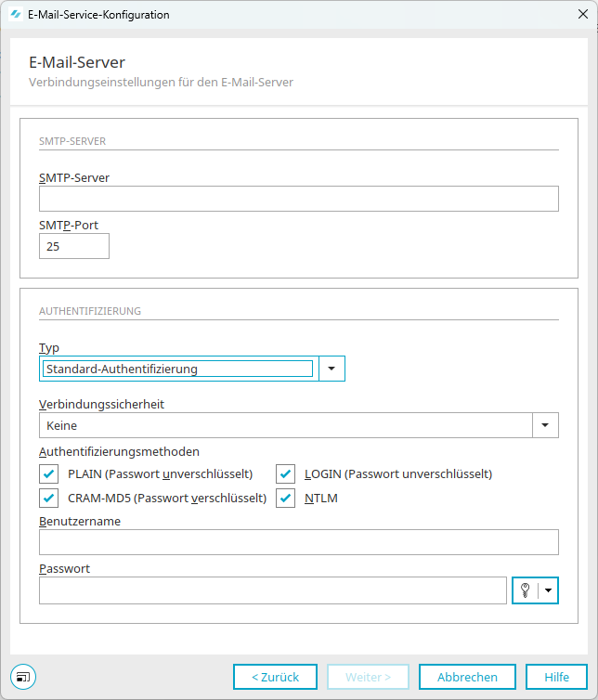The height and width of the screenshot is (700, 598).
Task: Open the password button dropdown arrow
Action: pyautogui.click(x=548, y=590)
